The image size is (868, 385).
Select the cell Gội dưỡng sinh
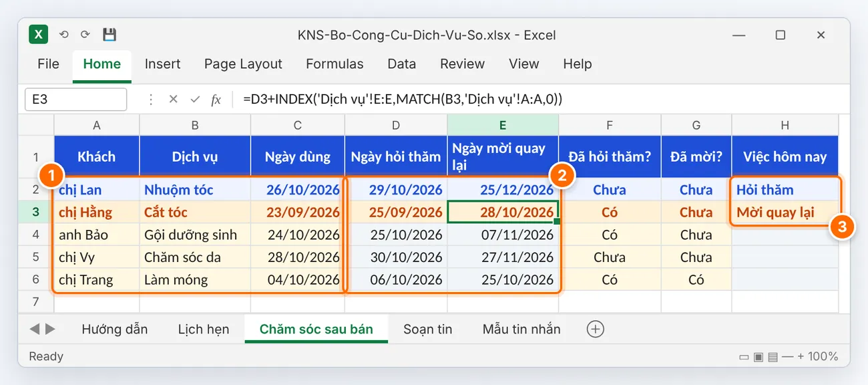point(195,235)
